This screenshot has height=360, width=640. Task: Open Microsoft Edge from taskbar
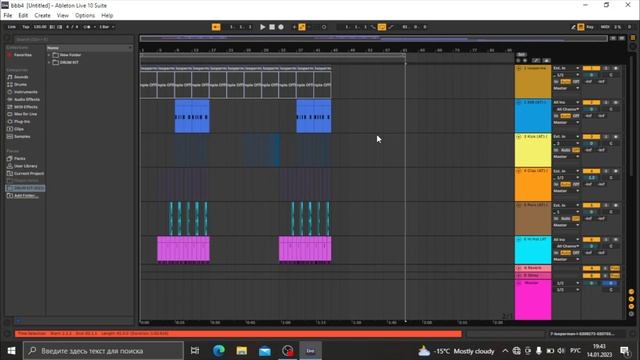coord(219,351)
